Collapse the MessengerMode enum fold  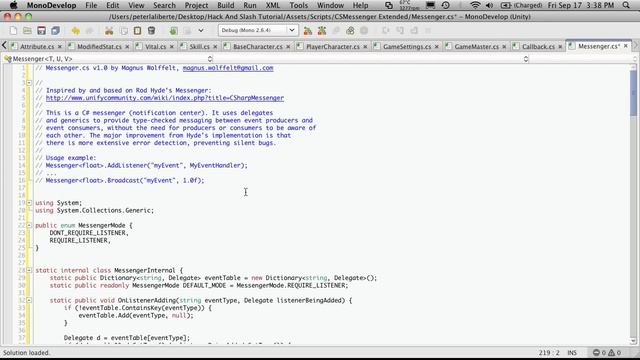click(29, 225)
